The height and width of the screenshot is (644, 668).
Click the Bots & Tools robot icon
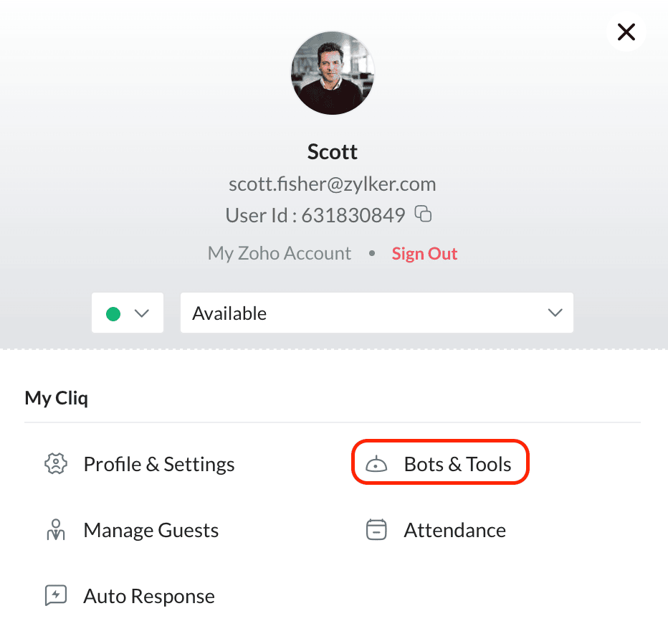tap(376, 464)
